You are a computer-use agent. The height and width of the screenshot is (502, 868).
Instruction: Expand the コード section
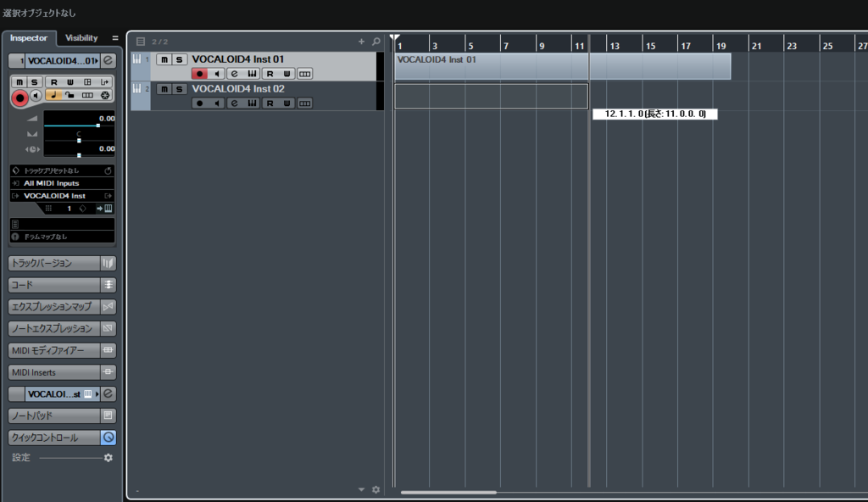[54, 285]
